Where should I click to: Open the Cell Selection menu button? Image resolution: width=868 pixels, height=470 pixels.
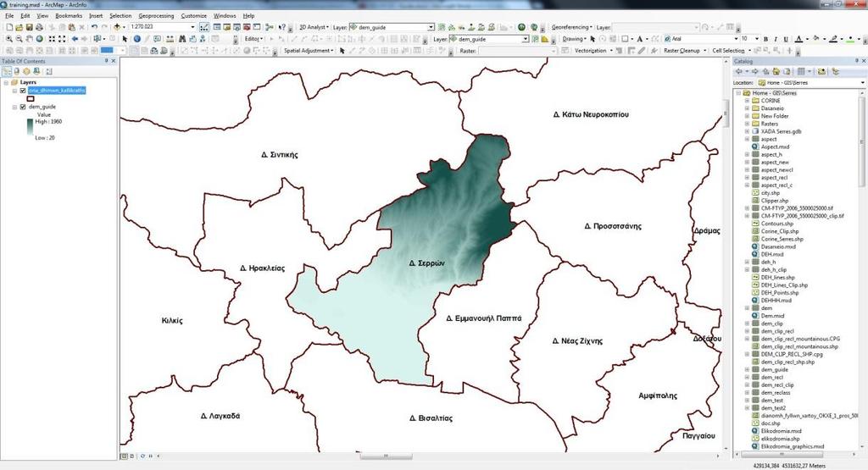coord(731,51)
